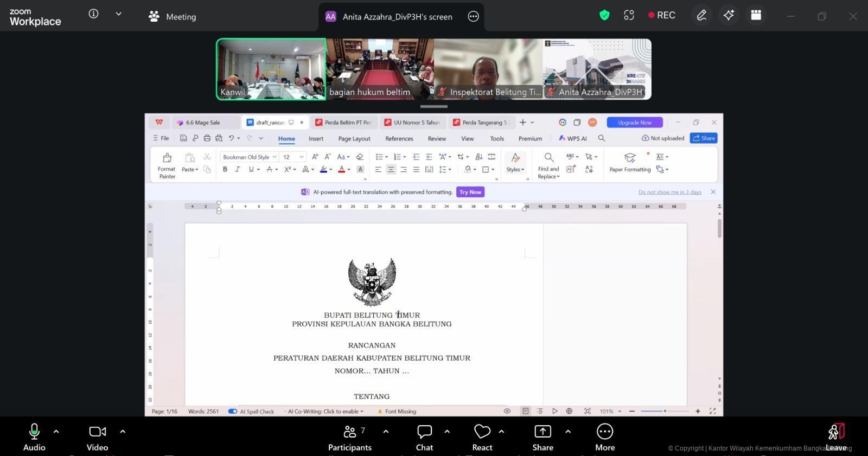
Task: Select center alignment in WPS ribbon
Action: [x=391, y=169]
